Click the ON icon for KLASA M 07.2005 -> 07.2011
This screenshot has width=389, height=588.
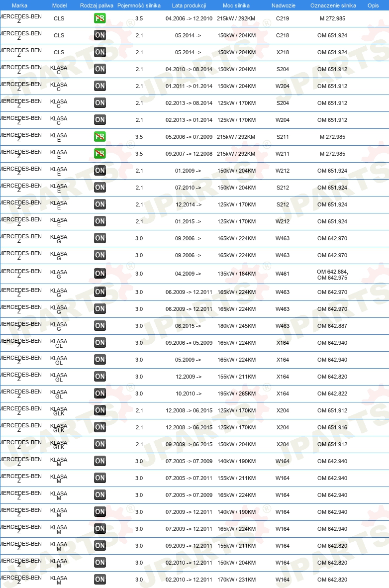click(x=100, y=478)
